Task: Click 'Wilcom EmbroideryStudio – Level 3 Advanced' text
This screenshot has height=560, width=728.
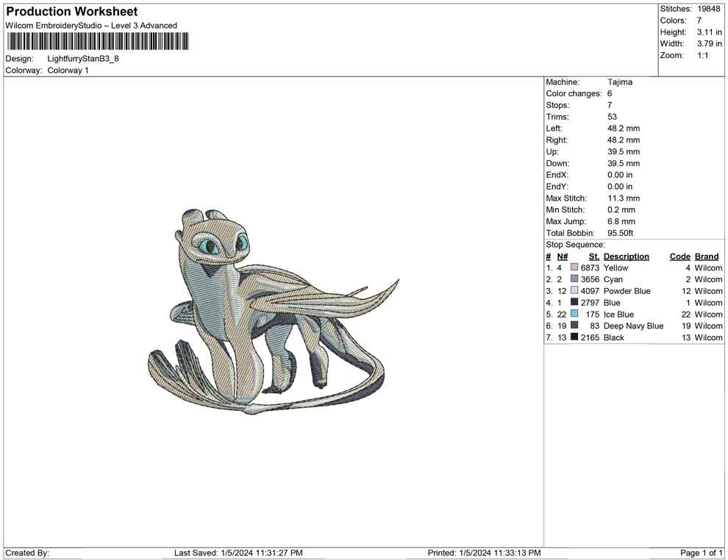Action: point(91,26)
